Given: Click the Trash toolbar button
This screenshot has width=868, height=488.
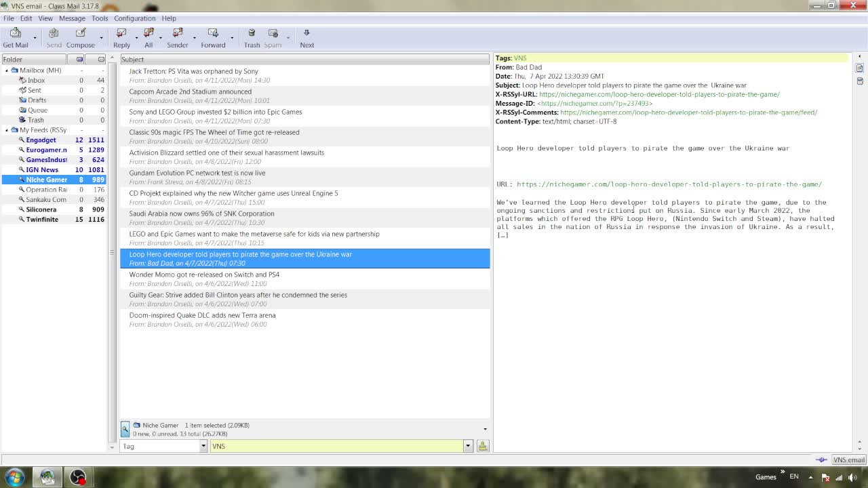Looking at the screenshot, I should pyautogui.click(x=252, y=38).
